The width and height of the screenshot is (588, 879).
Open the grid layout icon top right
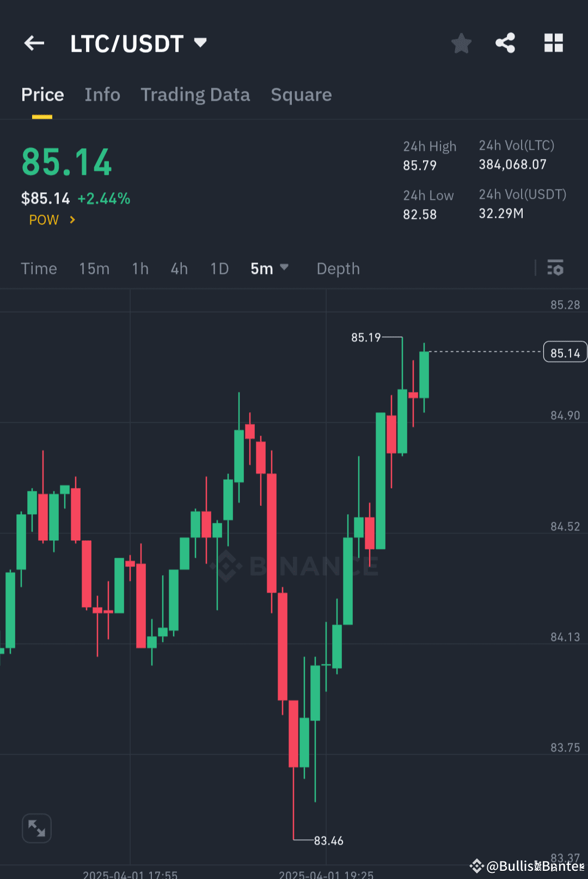click(554, 42)
